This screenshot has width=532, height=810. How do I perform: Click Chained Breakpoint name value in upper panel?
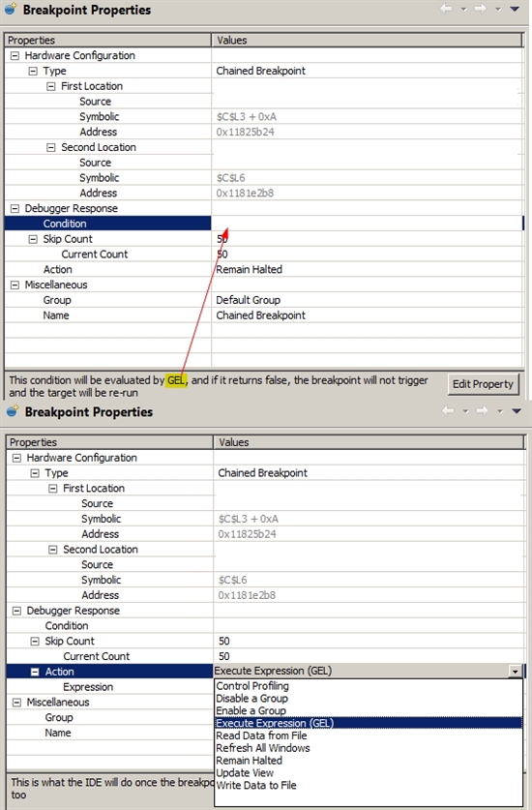pos(260,315)
